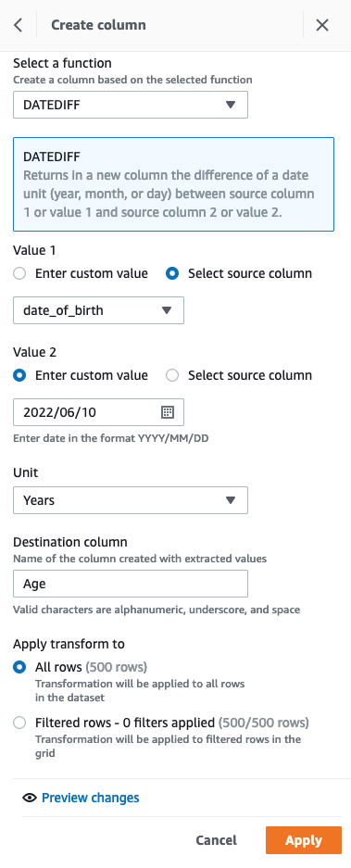Choose the Filtered rows radio option
351x868 pixels.
pyautogui.click(x=19, y=723)
